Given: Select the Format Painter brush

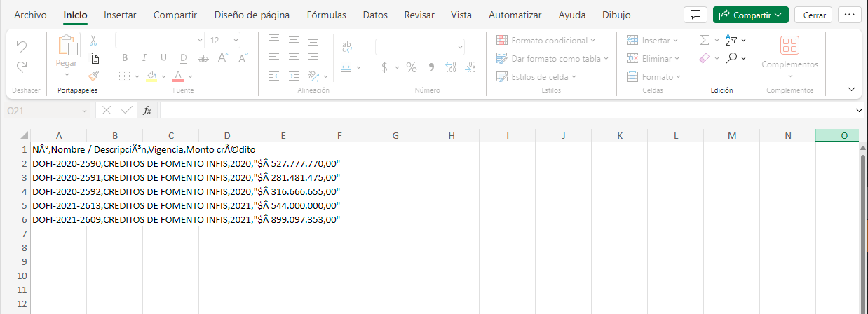Looking at the screenshot, I should pos(93,76).
